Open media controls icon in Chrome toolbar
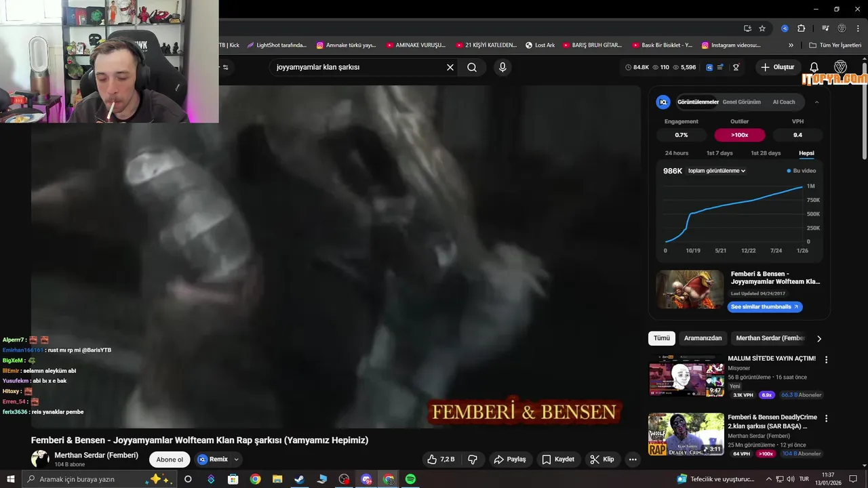Viewport: 868px width, 488px height. click(825, 28)
